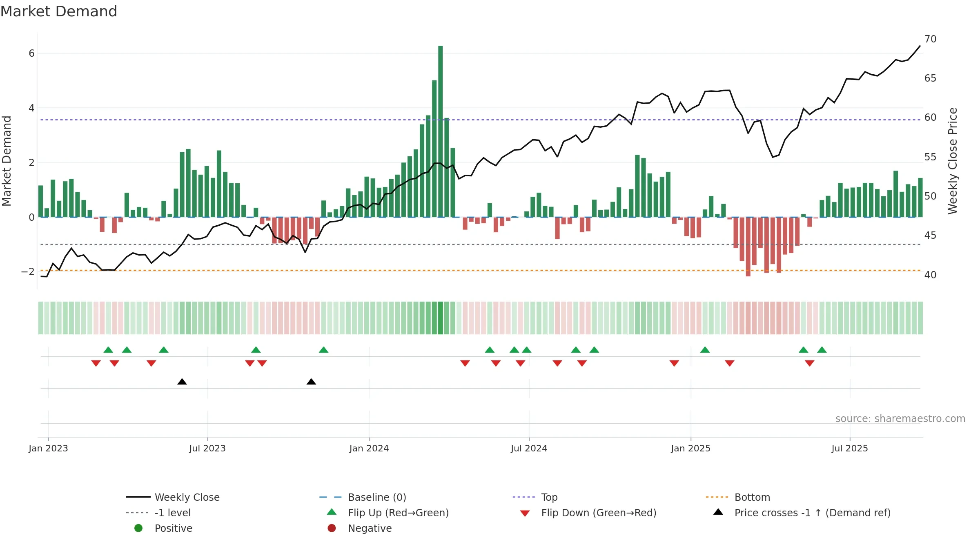Toggle the Positive legend entry
The width and height of the screenshot is (980, 551).
[x=163, y=528]
